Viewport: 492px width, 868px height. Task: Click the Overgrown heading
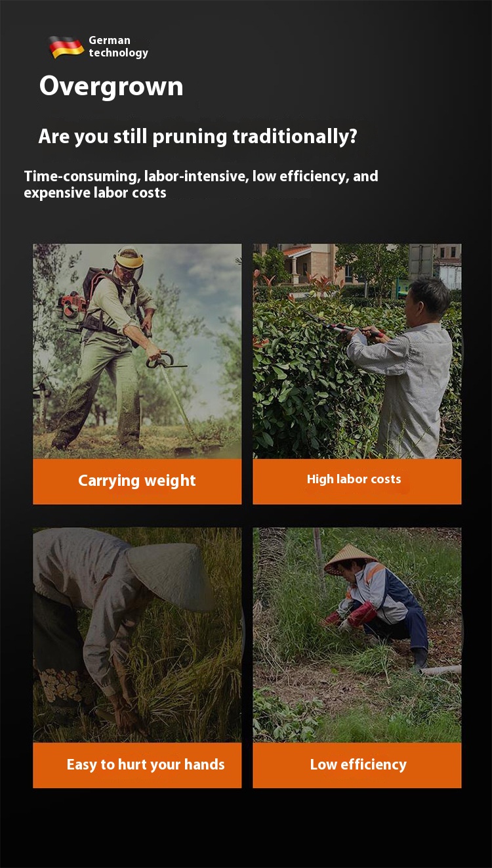(111, 87)
